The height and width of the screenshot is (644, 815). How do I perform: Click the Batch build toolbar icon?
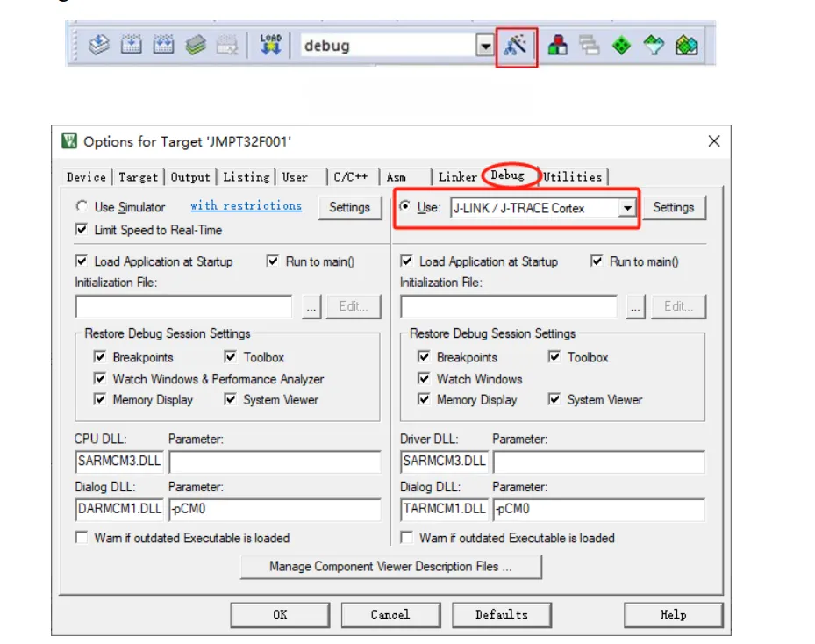coord(196,46)
